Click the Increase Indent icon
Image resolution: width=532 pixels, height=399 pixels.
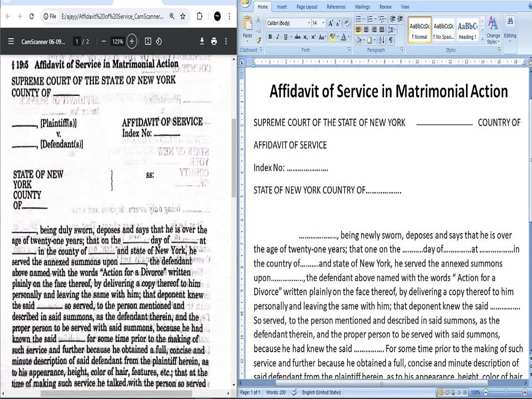tap(400, 19)
